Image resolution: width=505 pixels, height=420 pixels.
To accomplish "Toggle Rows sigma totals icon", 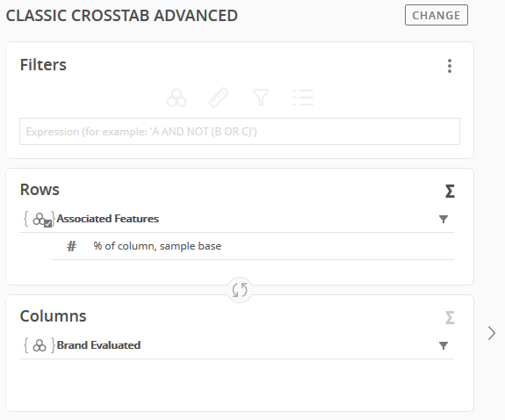I will pos(450,192).
